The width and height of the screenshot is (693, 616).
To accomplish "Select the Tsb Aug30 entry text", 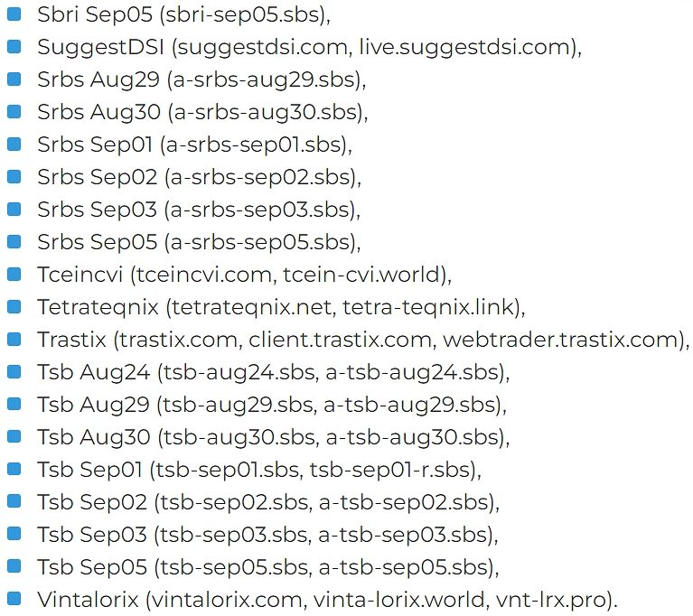I will point(273,437).
